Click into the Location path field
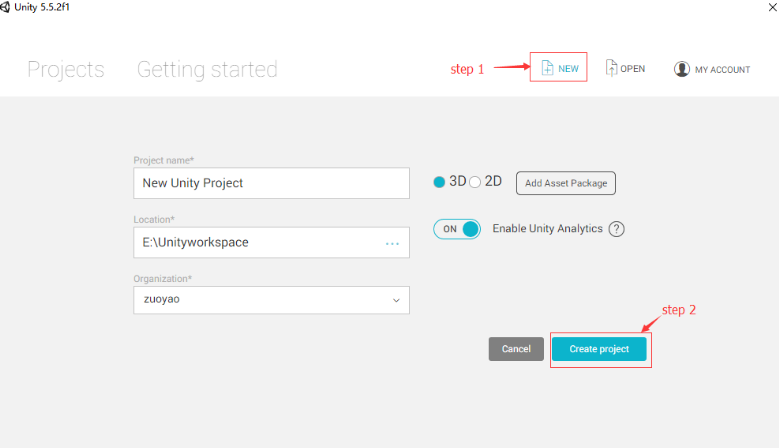 (x=271, y=242)
